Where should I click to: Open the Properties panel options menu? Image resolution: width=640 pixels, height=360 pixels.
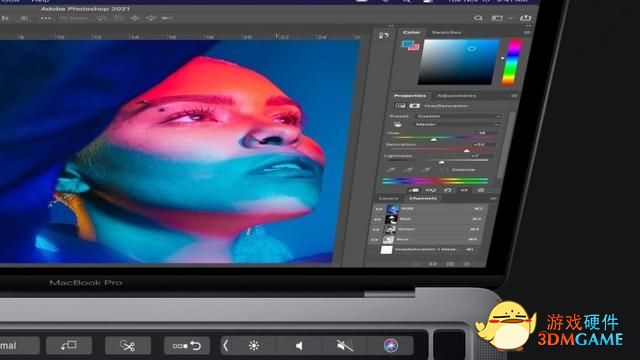tap(514, 96)
